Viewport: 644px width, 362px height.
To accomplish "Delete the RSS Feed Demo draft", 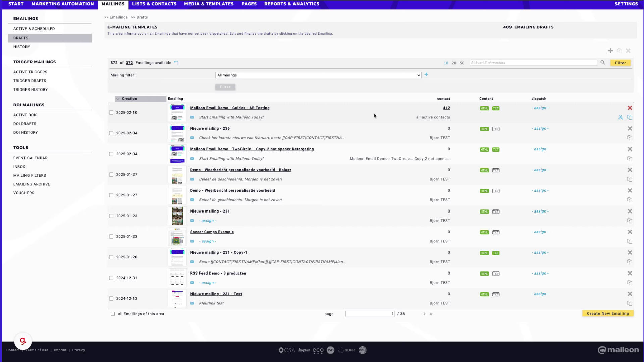I will (x=630, y=273).
